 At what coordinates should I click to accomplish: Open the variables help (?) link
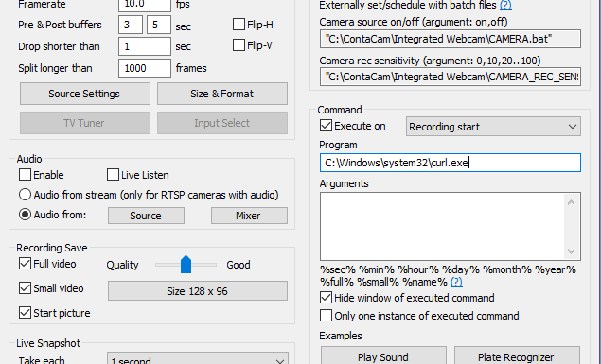(x=456, y=282)
